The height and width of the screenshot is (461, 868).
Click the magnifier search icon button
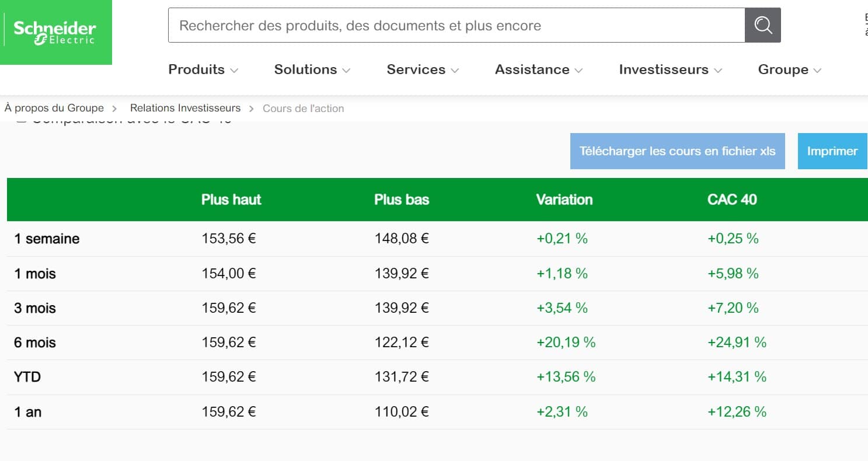click(x=763, y=25)
